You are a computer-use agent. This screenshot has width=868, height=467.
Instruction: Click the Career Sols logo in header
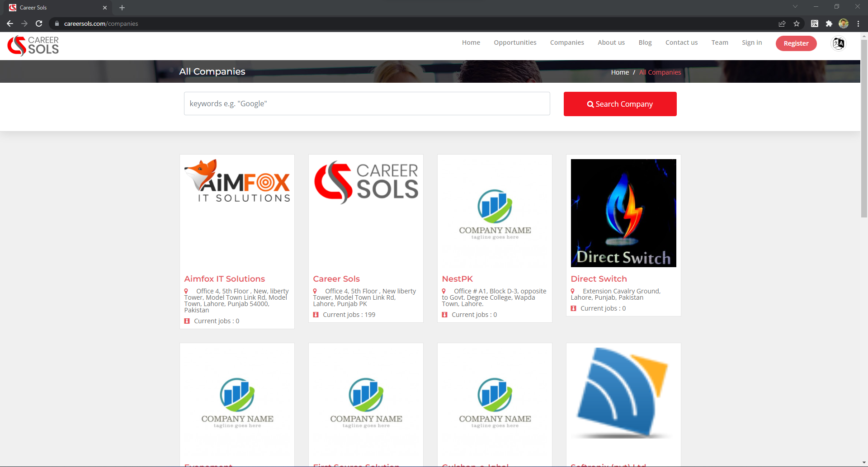pos(33,46)
